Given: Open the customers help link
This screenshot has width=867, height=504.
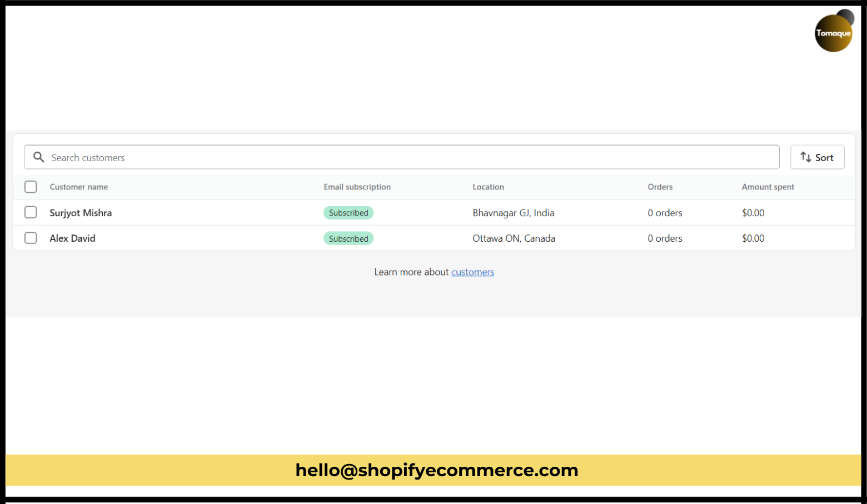Looking at the screenshot, I should [x=472, y=272].
